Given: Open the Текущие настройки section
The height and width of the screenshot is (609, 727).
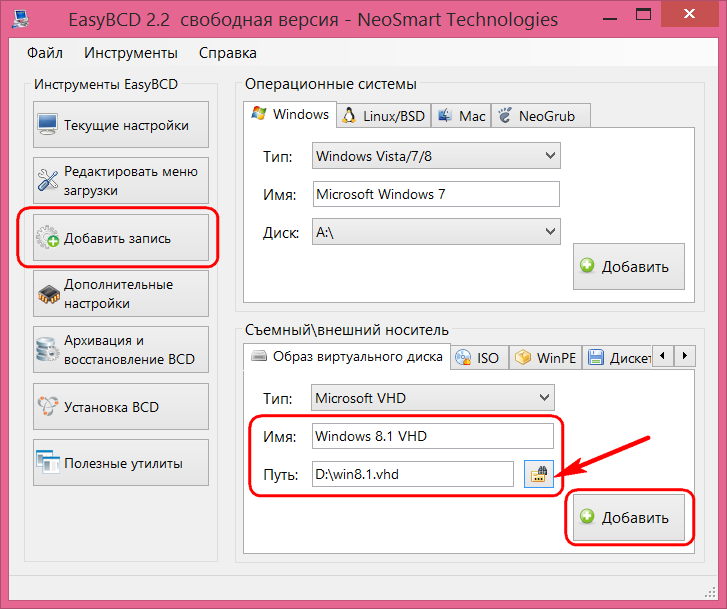Looking at the screenshot, I should pos(121,125).
